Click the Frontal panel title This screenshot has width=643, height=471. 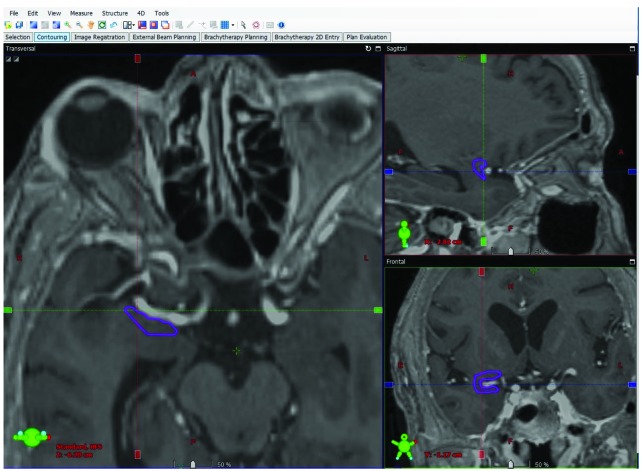tap(396, 262)
